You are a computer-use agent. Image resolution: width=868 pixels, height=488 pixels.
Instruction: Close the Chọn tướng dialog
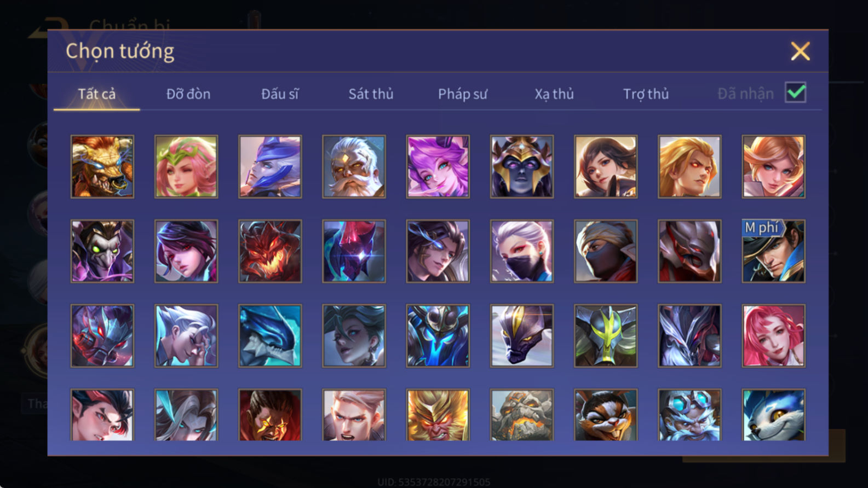pos(800,51)
